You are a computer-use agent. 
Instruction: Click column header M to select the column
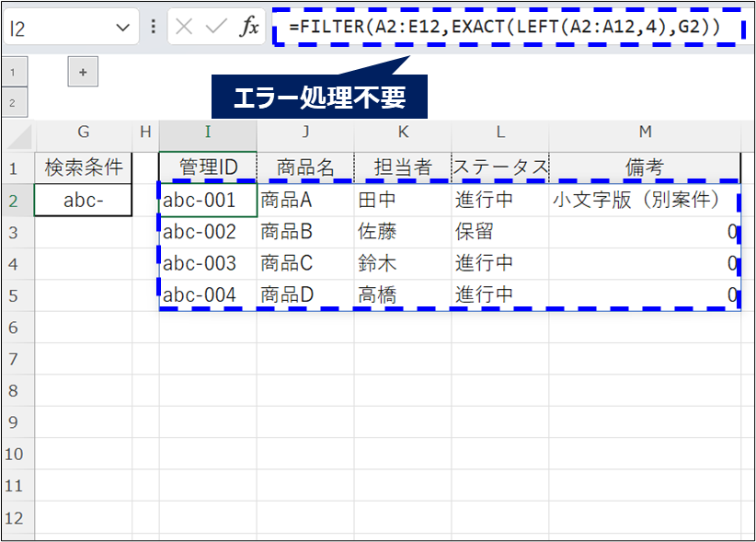[x=645, y=133]
